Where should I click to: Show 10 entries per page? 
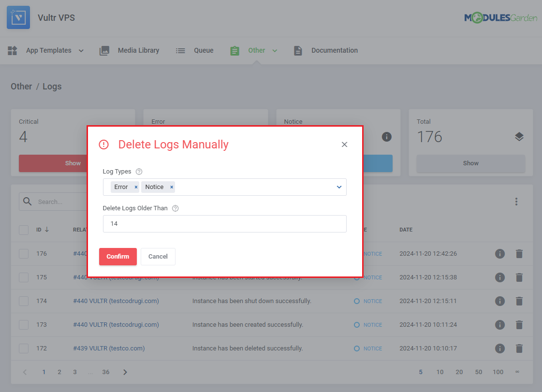[439, 372]
